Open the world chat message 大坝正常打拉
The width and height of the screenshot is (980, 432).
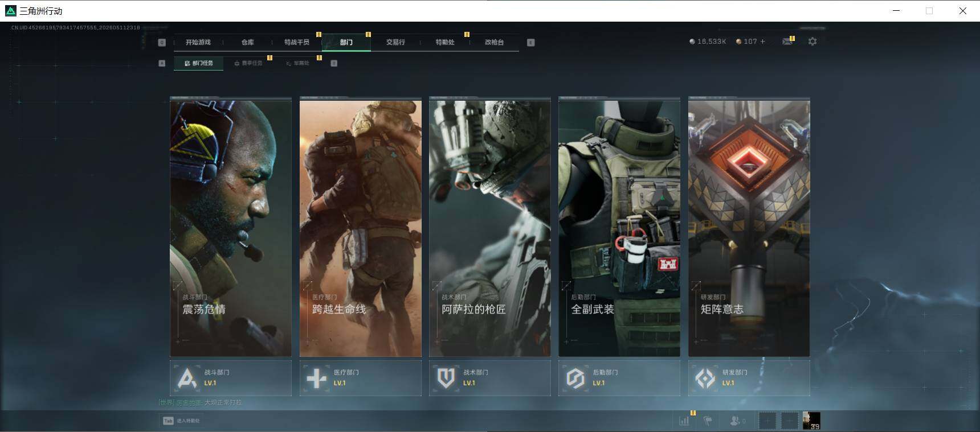[223, 402]
